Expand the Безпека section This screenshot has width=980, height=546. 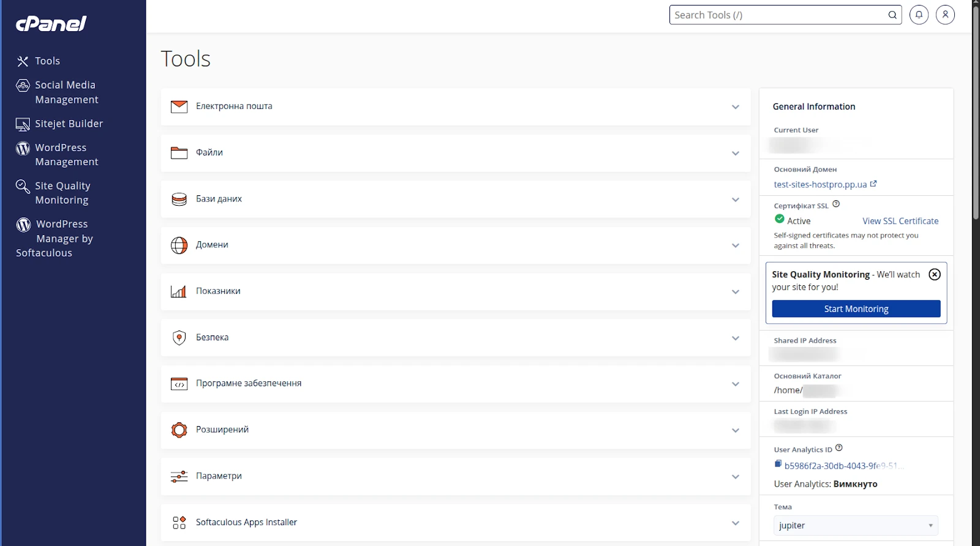click(x=735, y=338)
